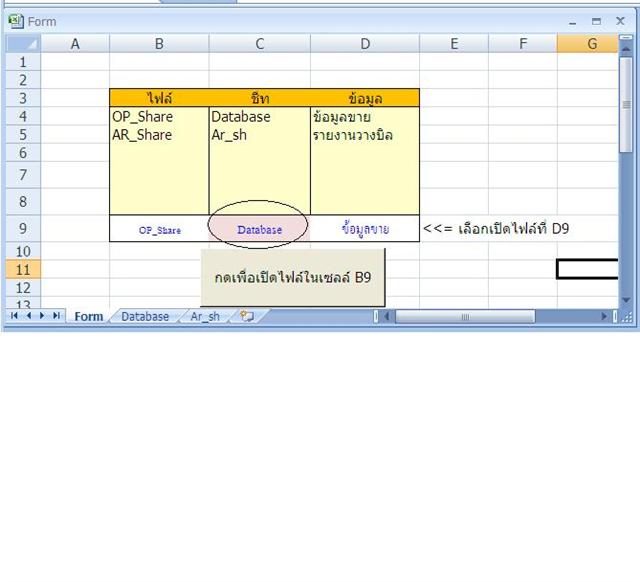Click the Insert Worksheet tab icon
Screen dimensions: 640x582
(246, 316)
